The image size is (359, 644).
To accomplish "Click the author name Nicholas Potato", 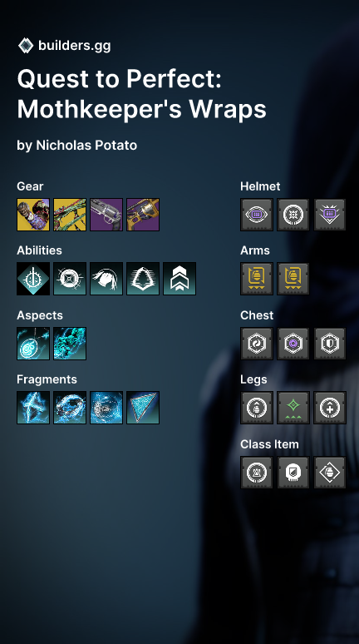I will tap(86, 145).
